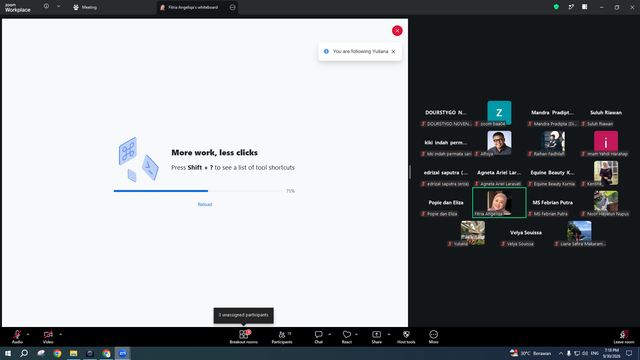The image size is (640, 360).
Task: Click the Zoom Workplace logo
Action: pyautogui.click(x=18, y=7)
